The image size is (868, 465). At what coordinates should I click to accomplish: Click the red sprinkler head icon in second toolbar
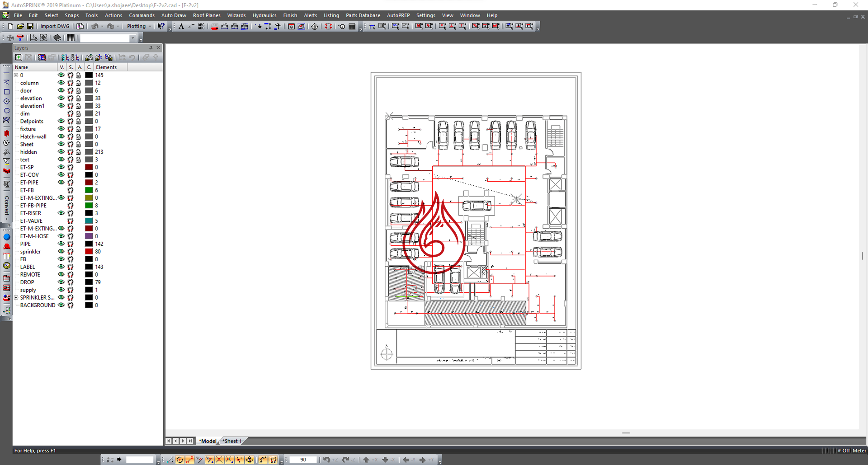20,38
